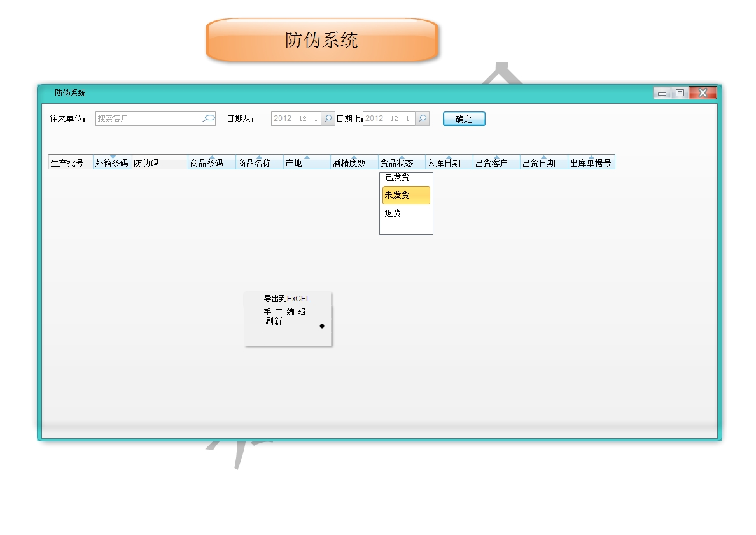Image resolution: width=756 pixels, height=535 pixels.
Task: Open the end date picker icon
Action: coord(422,118)
